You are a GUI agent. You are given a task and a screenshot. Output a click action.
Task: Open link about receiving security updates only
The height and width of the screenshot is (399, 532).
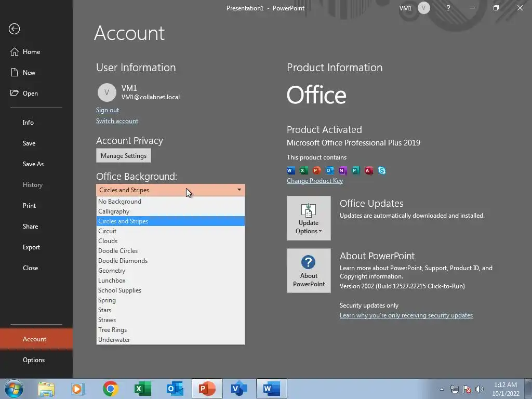coord(406,315)
